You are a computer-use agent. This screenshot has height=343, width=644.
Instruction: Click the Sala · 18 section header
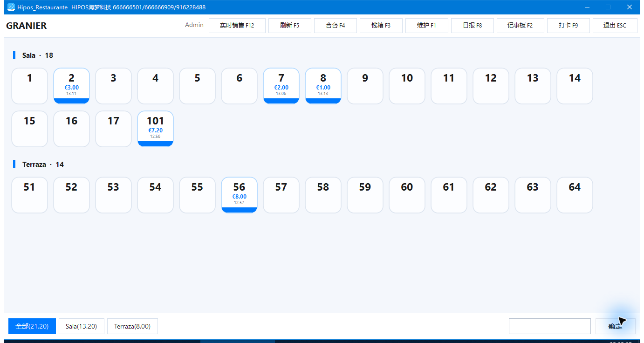tap(38, 55)
